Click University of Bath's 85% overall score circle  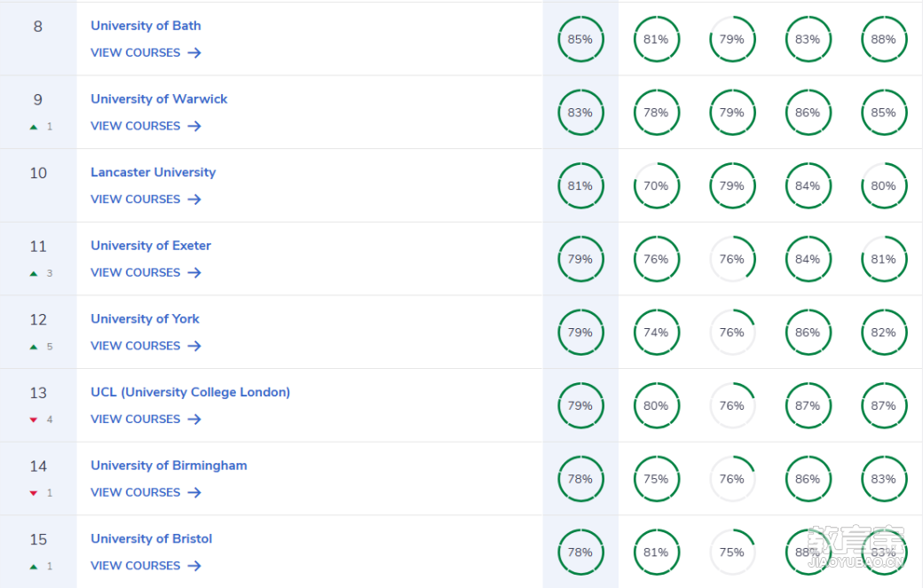(580, 39)
